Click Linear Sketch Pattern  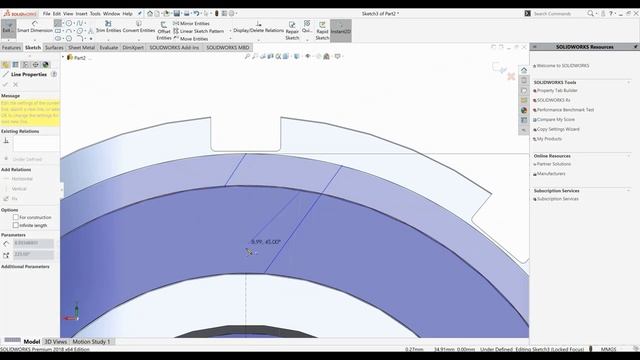tap(198, 31)
